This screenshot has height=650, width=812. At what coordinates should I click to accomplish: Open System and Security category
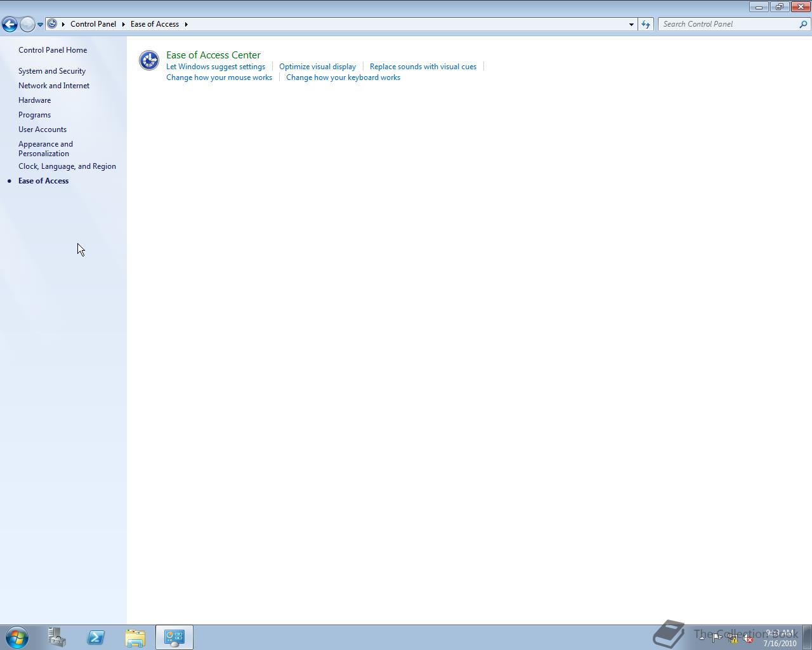tap(52, 71)
